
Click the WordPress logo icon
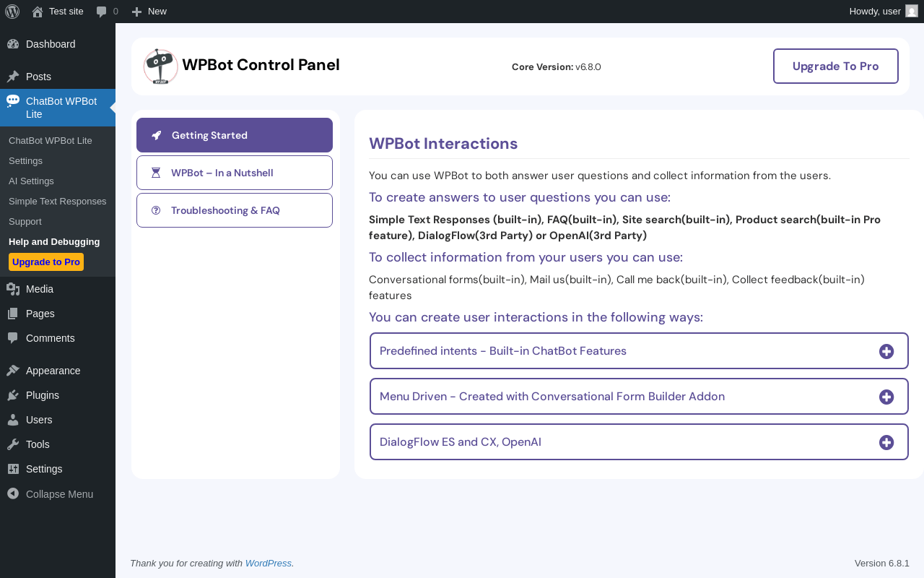click(12, 12)
